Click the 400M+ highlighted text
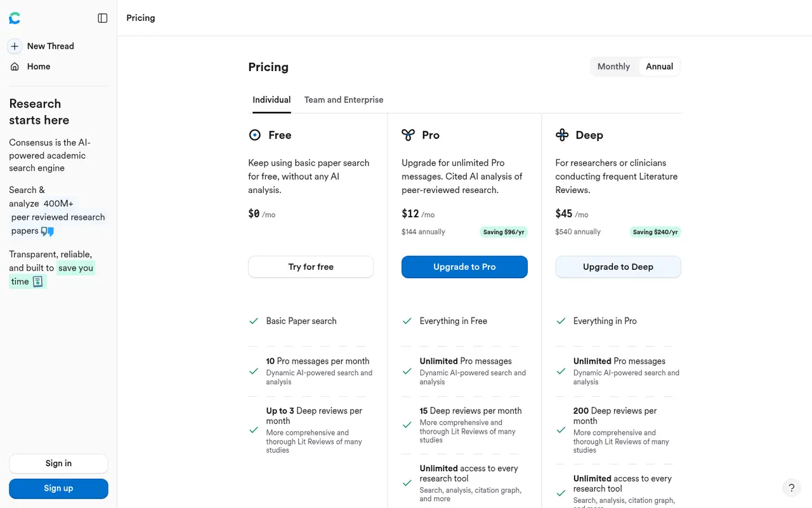 (58, 204)
